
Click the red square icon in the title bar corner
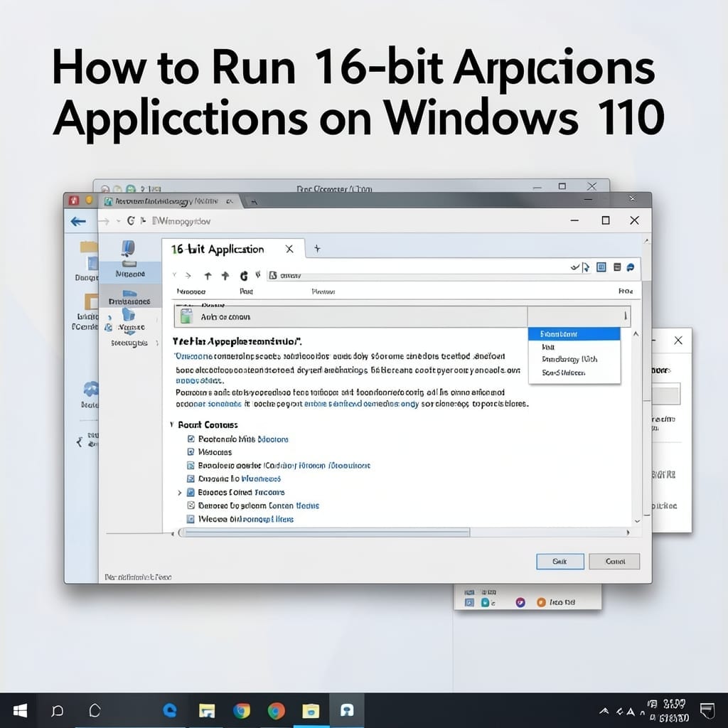click(74, 200)
